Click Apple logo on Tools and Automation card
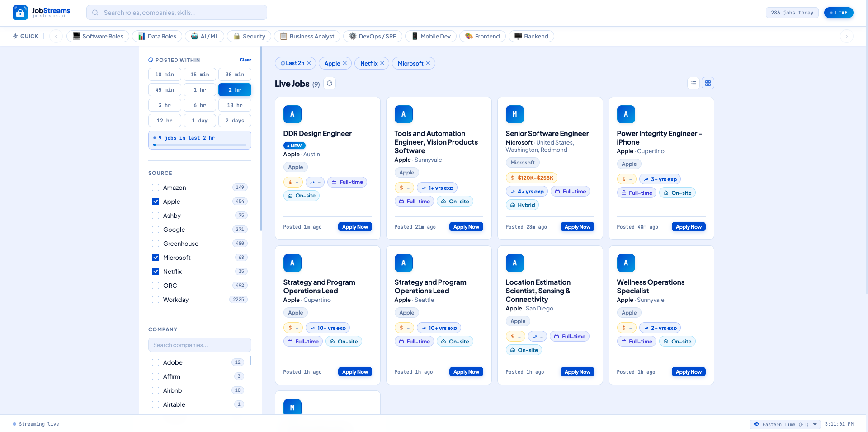 pyautogui.click(x=404, y=114)
